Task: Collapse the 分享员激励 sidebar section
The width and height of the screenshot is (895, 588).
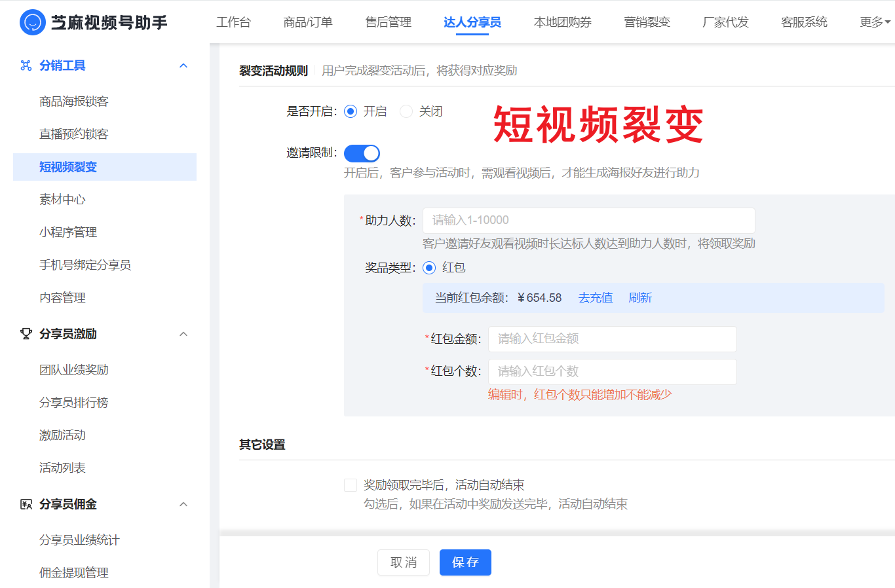Action: [183, 334]
